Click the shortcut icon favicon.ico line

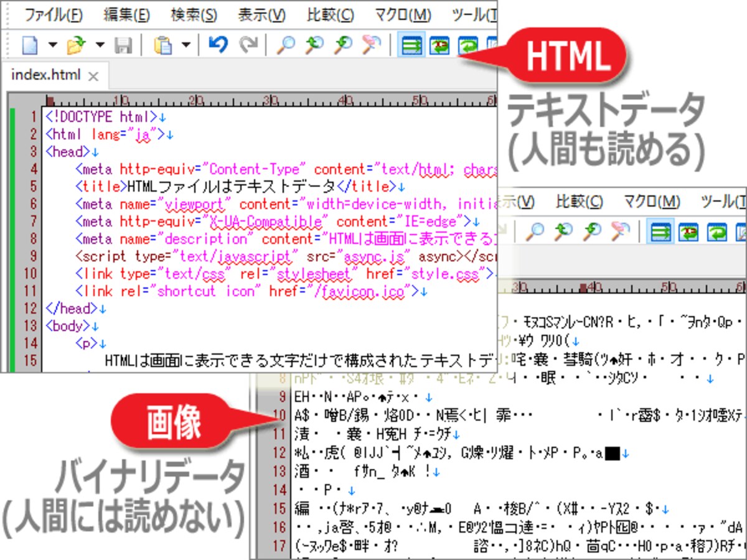coord(251,291)
